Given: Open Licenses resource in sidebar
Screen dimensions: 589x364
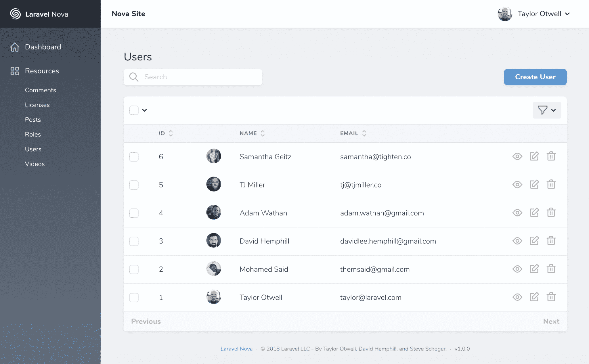Looking at the screenshot, I should coord(37,105).
